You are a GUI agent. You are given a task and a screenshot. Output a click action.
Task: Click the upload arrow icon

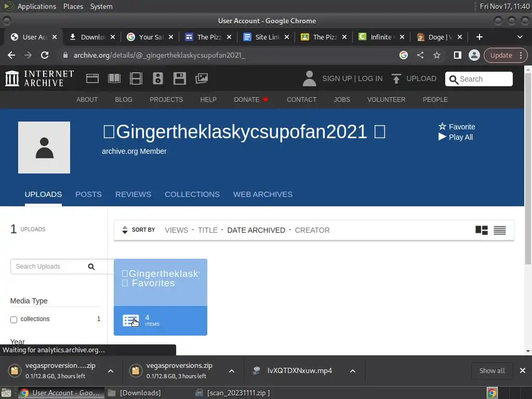(x=396, y=78)
